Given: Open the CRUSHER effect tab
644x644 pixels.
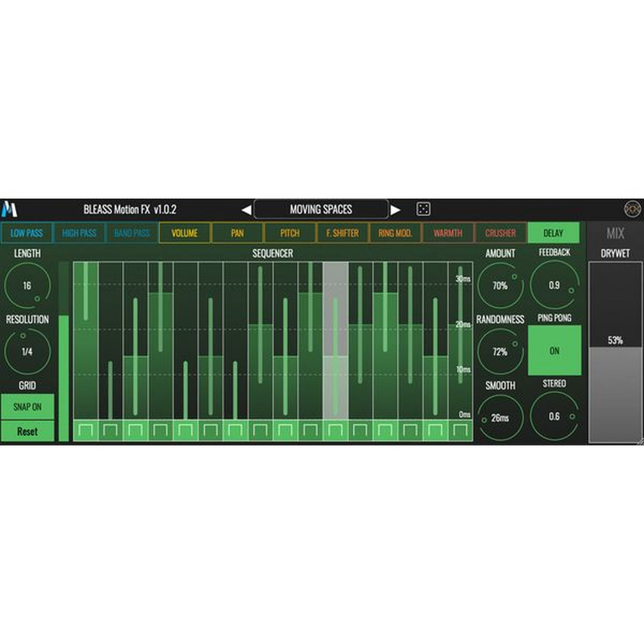Looking at the screenshot, I should point(500,233).
